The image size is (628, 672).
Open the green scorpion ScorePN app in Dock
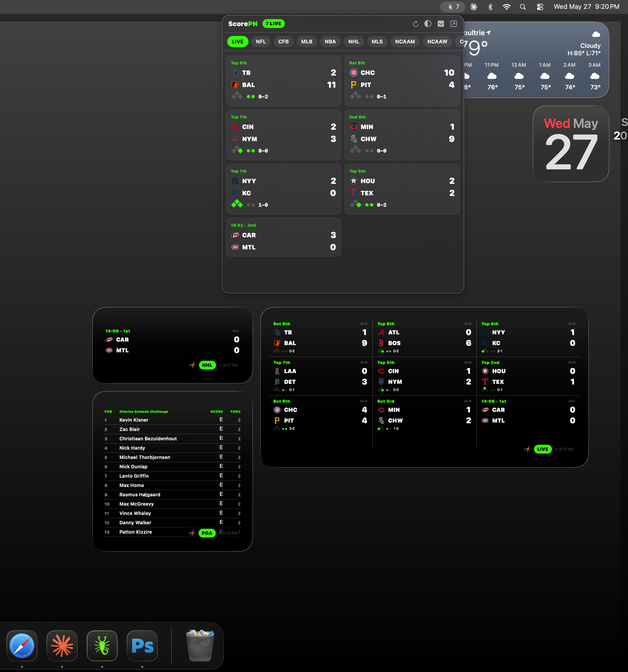(x=102, y=646)
